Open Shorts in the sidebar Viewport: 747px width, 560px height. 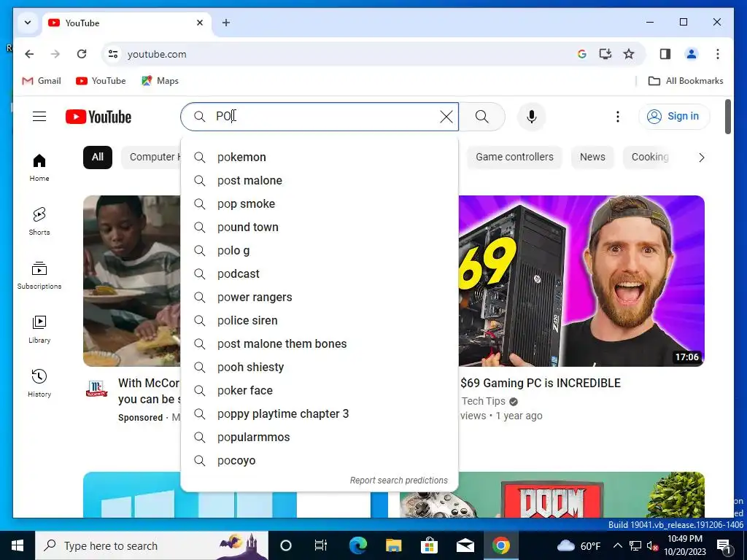pos(39,222)
